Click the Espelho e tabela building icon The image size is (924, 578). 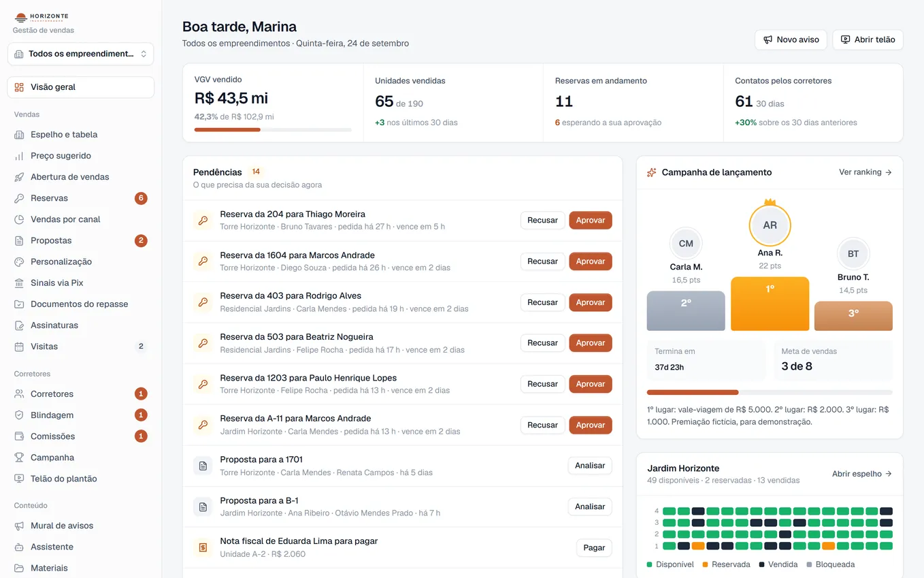[19, 135]
